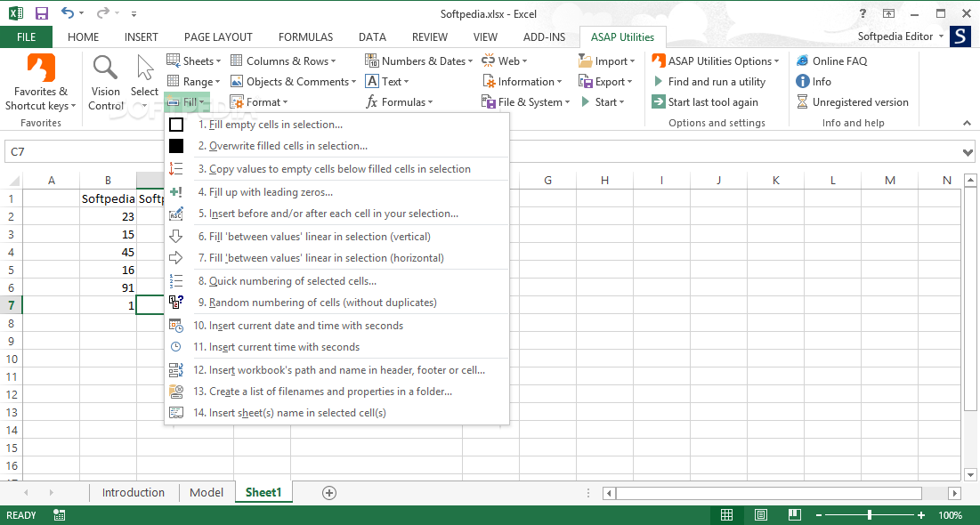Image resolution: width=980 pixels, height=525 pixels.
Task: Open the Import dropdown
Action: pyautogui.click(x=607, y=61)
